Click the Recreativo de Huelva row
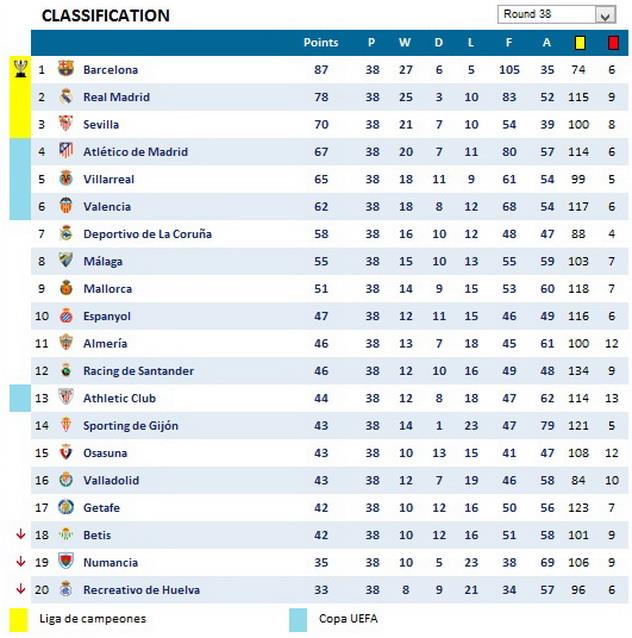This screenshot has width=632, height=638. pyautogui.click(x=141, y=590)
